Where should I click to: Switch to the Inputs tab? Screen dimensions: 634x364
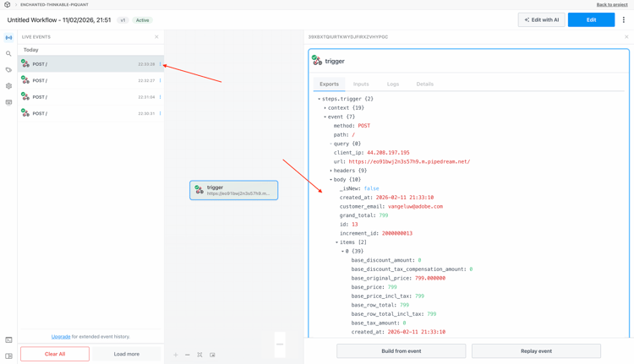(361, 84)
